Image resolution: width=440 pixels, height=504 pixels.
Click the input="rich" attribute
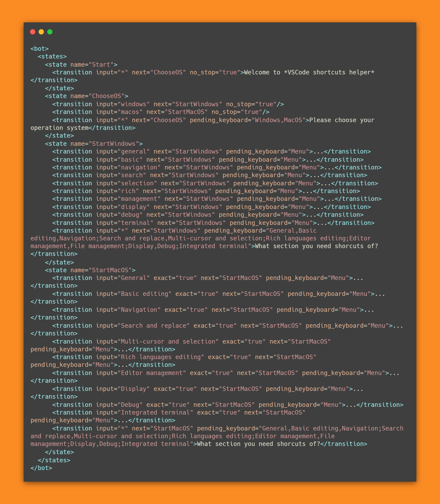click(117, 191)
